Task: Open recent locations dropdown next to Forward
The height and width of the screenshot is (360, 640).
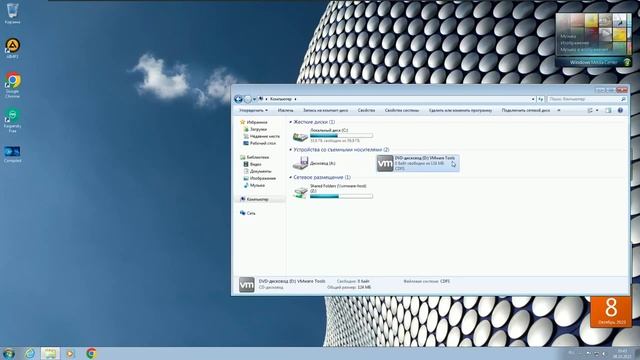Action: pyautogui.click(x=254, y=99)
